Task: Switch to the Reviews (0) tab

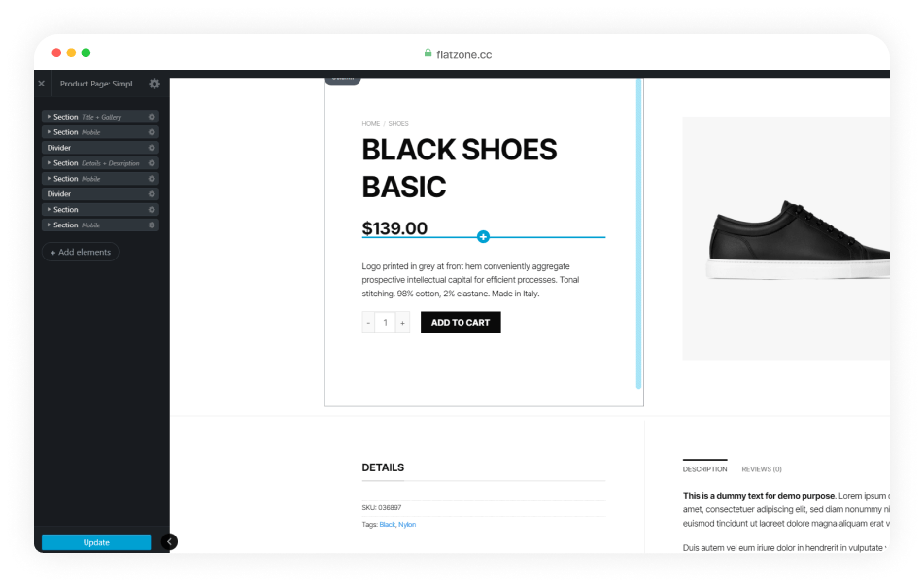Action: coord(762,469)
